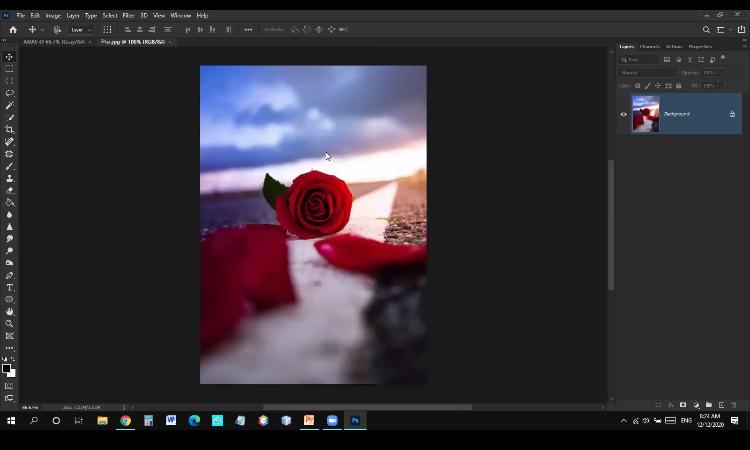750x450 pixels.
Task: Select the Crop tool
Action: coord(10,130)
